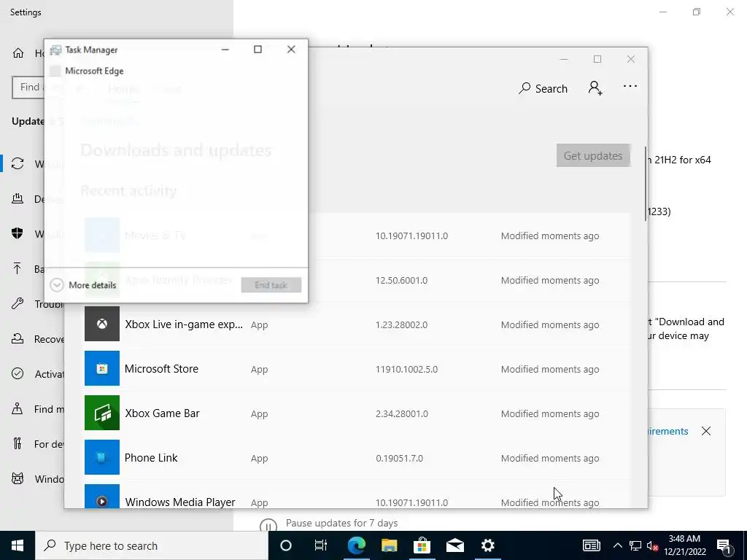Open Settings gear from the taskbar
This screenshot has width=747, height=560.
coord(488,545)
